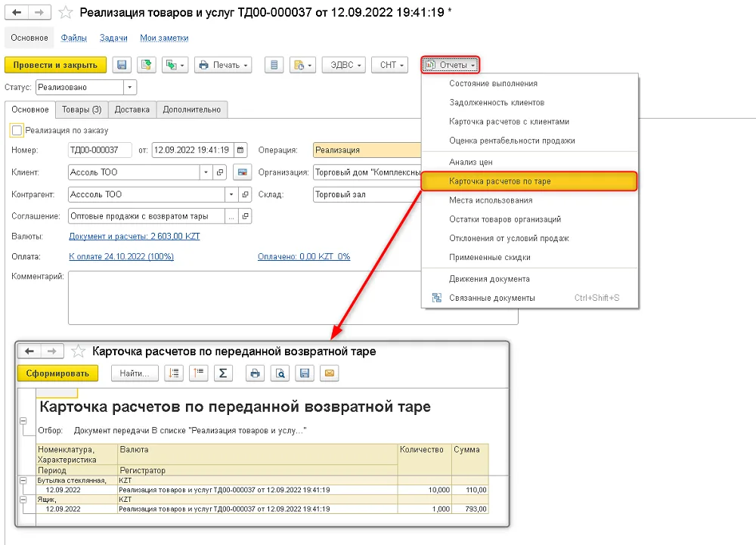Open the СНТ dropdown
This screenshot has width=756, height=545.
tap(390, 65)
